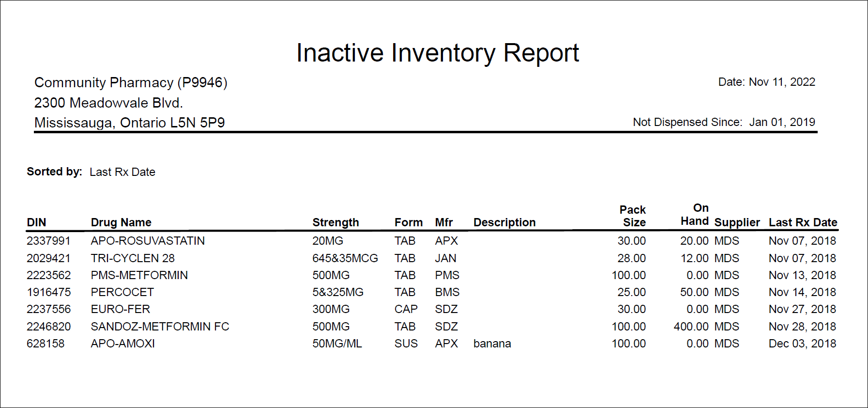The width and height of the screenshot is (868, 408).
Task: Click the banana description text
Action: [x=492, y=344]
